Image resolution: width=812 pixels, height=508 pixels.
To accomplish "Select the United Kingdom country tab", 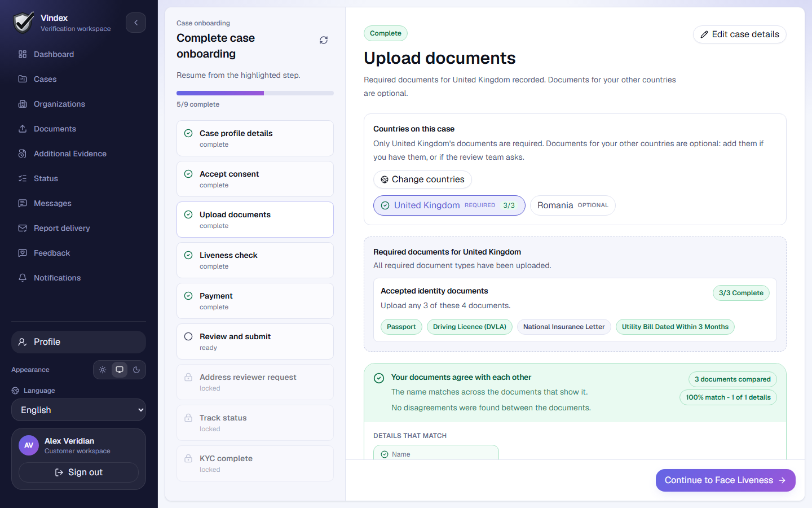I will [449, 205].
